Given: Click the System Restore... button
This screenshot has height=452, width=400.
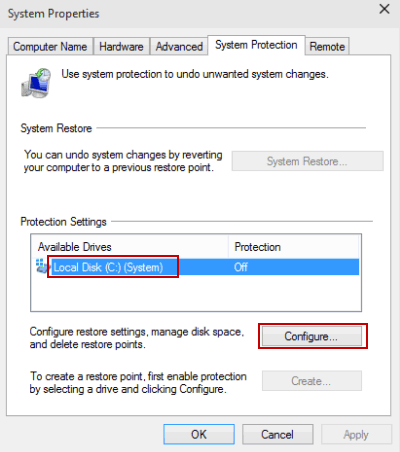Looking at the screenshot, I should (x=307, y=161).
